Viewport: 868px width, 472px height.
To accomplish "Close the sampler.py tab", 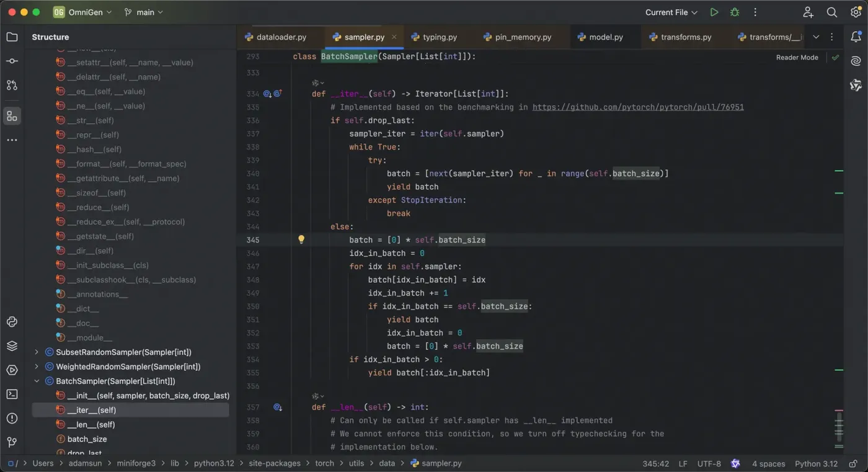I will pos(394,37).
